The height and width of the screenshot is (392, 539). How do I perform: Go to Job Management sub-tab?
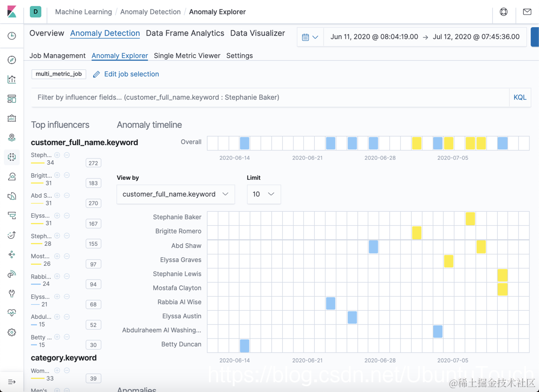point(57,56)
